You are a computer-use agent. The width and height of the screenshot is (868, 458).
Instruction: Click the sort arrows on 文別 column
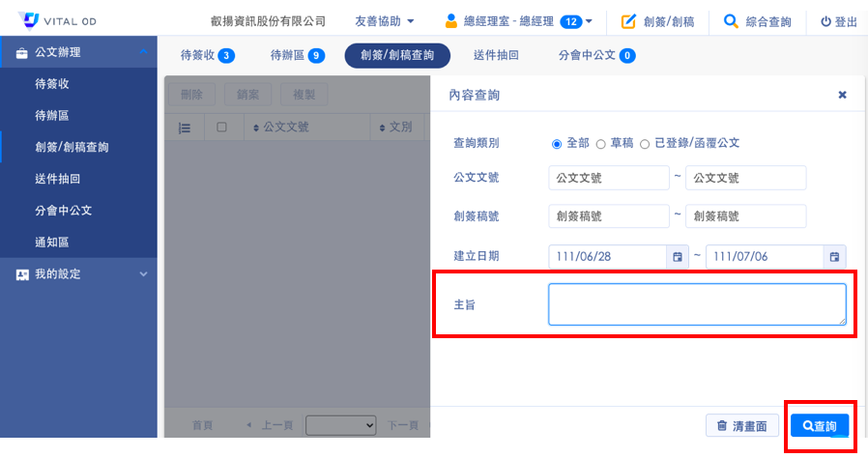point(382,128)
